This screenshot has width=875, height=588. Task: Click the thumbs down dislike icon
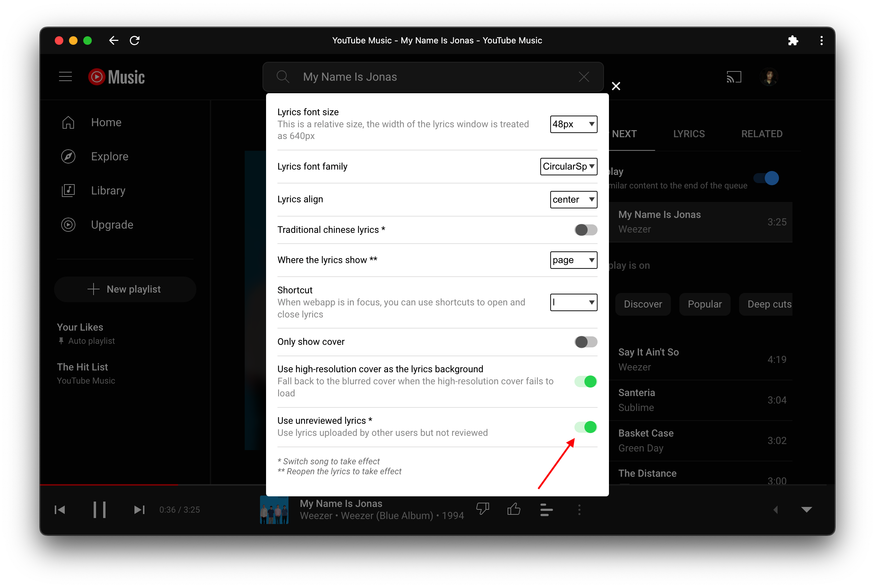[x=483, y=509]
